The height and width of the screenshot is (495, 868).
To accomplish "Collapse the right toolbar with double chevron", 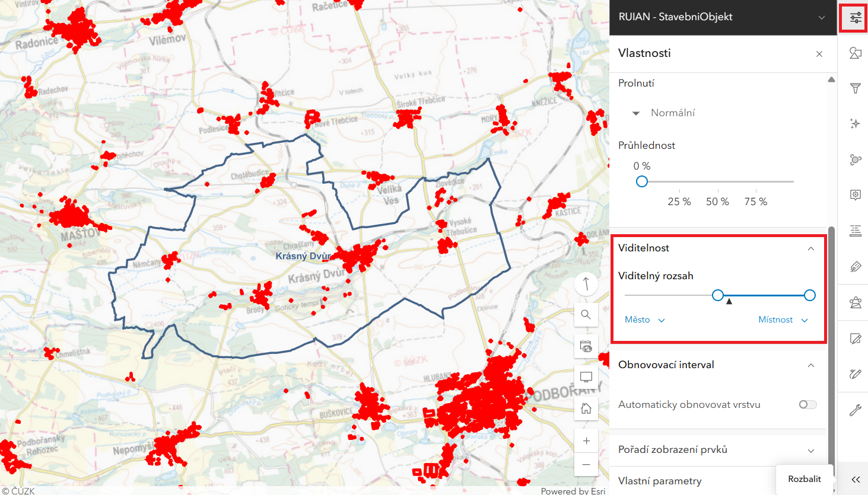I will point(855,480).
